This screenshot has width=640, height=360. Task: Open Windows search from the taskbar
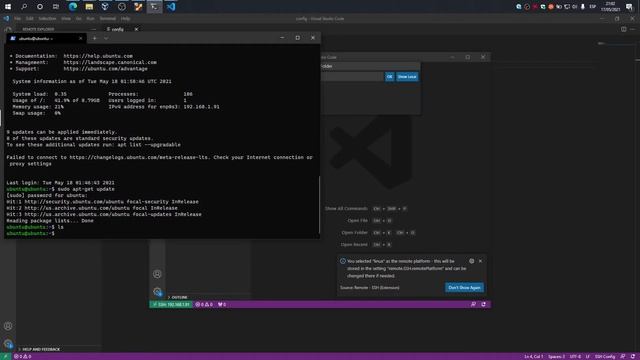[24, 7]
